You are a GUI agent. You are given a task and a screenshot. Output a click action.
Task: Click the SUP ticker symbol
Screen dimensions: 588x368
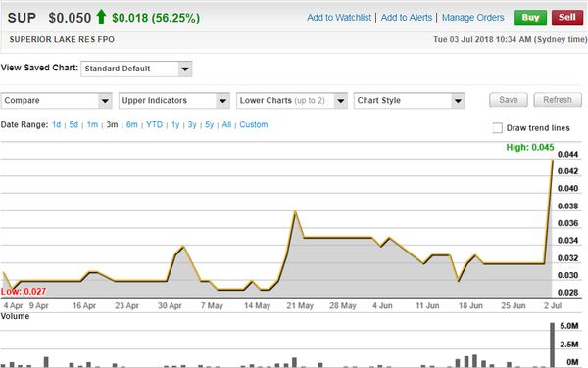[22, 18]
